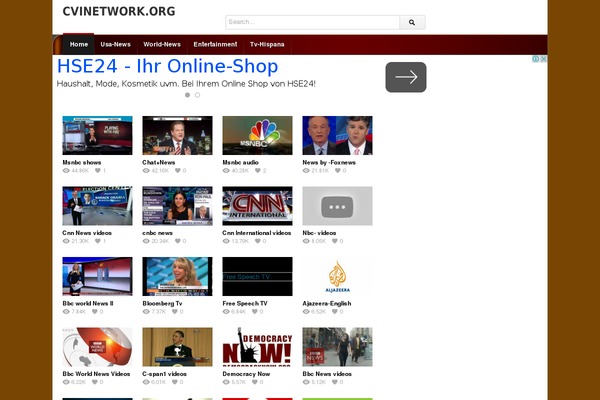Like the Democracy Now video
The image size is (600, 400).
255,382
